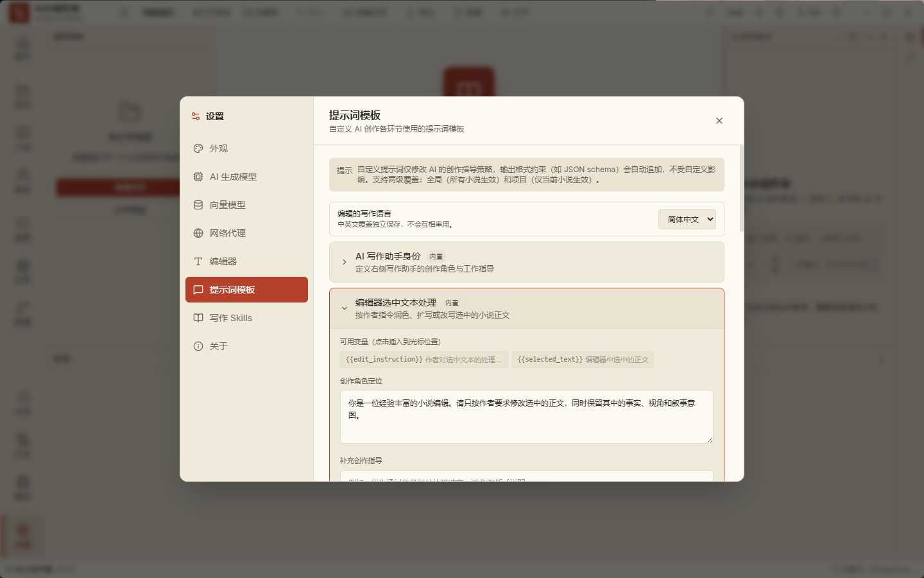Open the 网络代理 globe settings page
Screen dimensions: 924x578
[246, 233]
